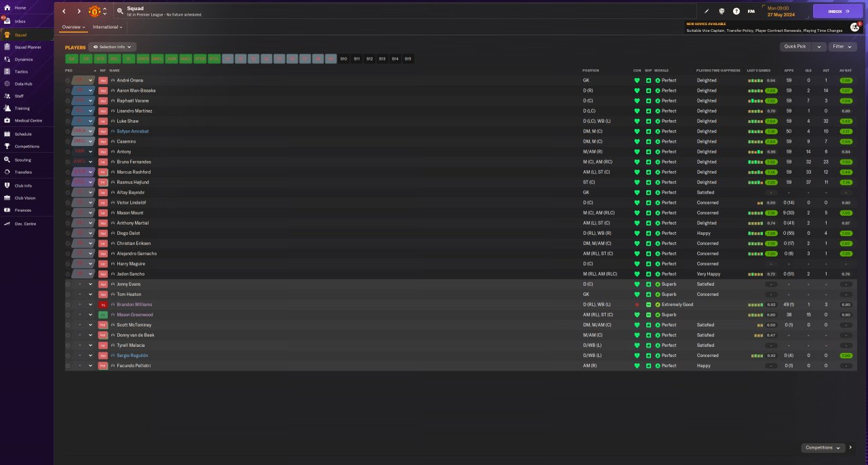868x465 pixels.
Task: Continue with the purple INBOX button
Action: pyautogui.click(x=838, y=11)
